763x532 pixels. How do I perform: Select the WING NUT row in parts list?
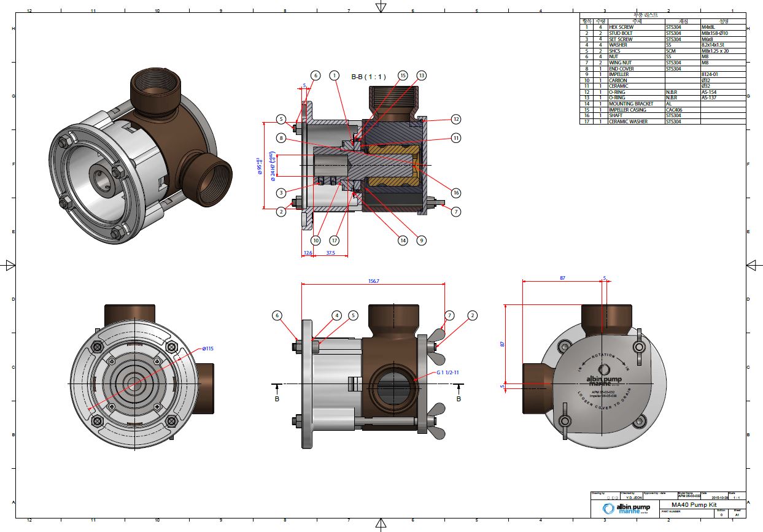(663, 63)
